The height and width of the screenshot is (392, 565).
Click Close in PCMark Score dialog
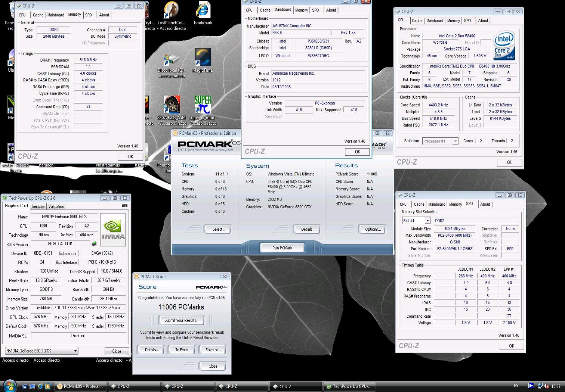click(213, 366)
